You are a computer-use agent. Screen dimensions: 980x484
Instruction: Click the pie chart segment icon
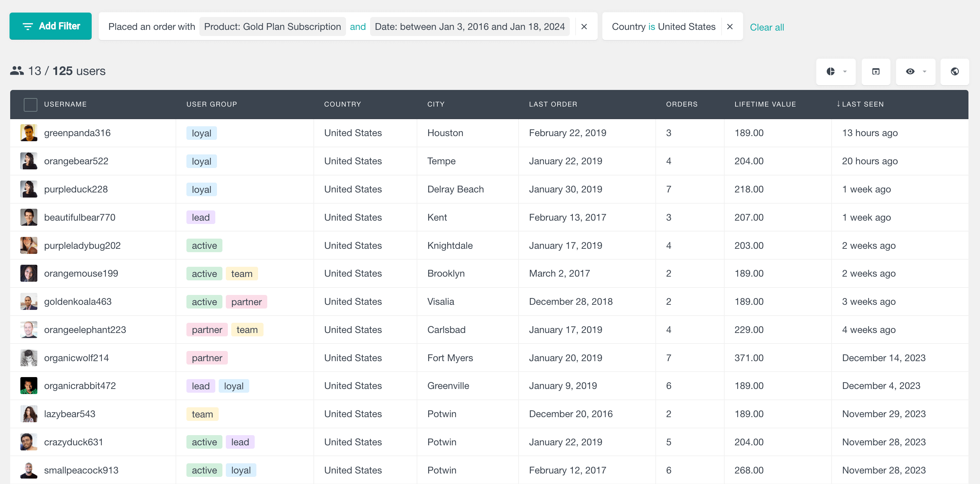(830, 72)
